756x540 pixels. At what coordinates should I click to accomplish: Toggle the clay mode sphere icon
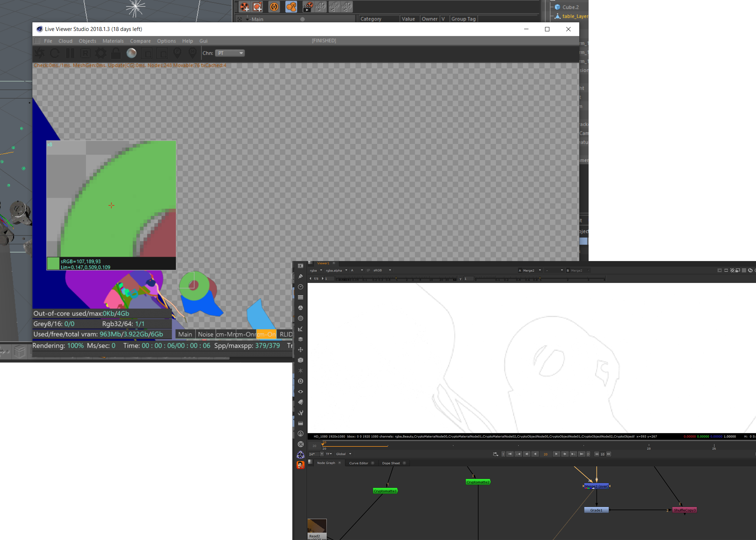[x=131, y=53]
